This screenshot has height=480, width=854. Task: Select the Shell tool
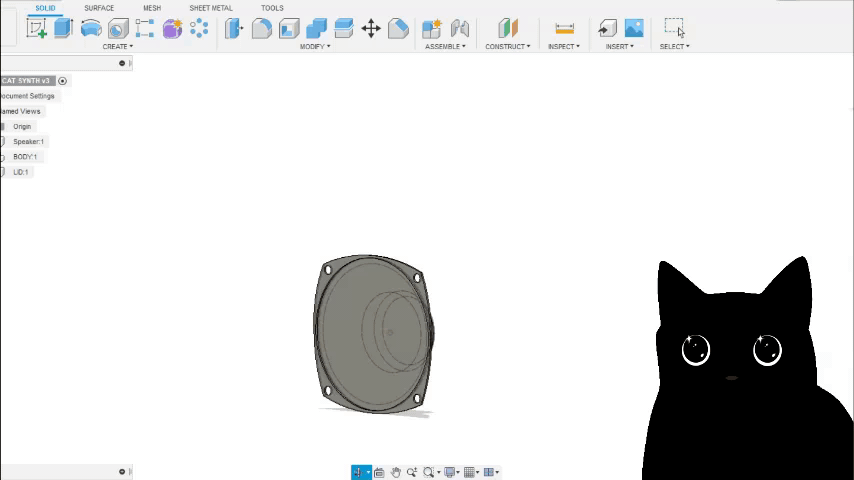pyautogui.click(x=289, y=28)
